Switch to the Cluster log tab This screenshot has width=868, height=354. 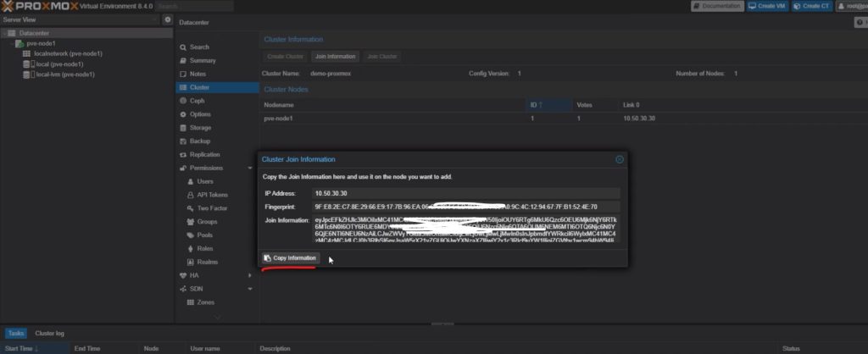pyautogui.click(x=50, y=334)
